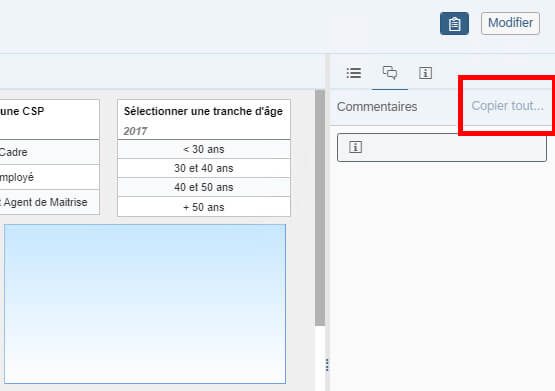Open the list view panel icon

click(x=354, y=73)
